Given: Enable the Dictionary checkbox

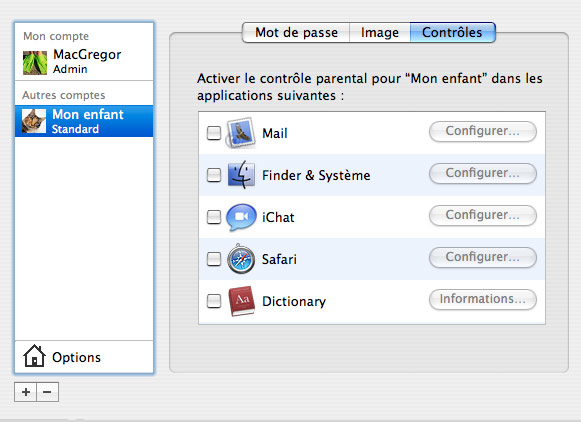Looking at the screenshot, I should [214, 301].
